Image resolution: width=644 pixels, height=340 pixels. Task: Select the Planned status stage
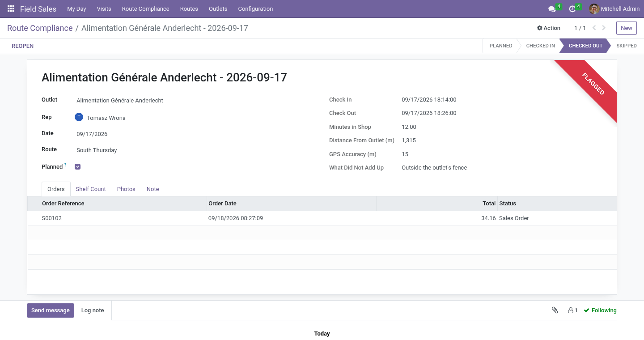point(501,46)
